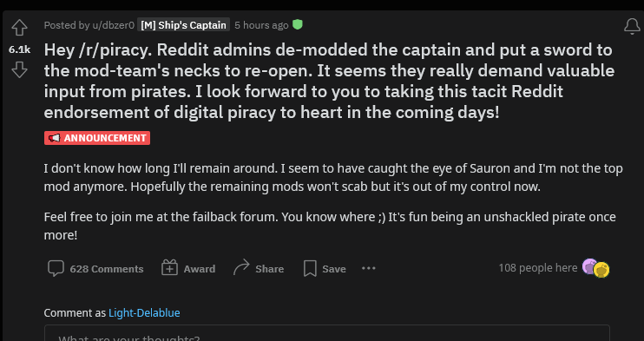The image size is (644, 341).
Task: Click the yellow avatar of people here
Action: [601, 270]
